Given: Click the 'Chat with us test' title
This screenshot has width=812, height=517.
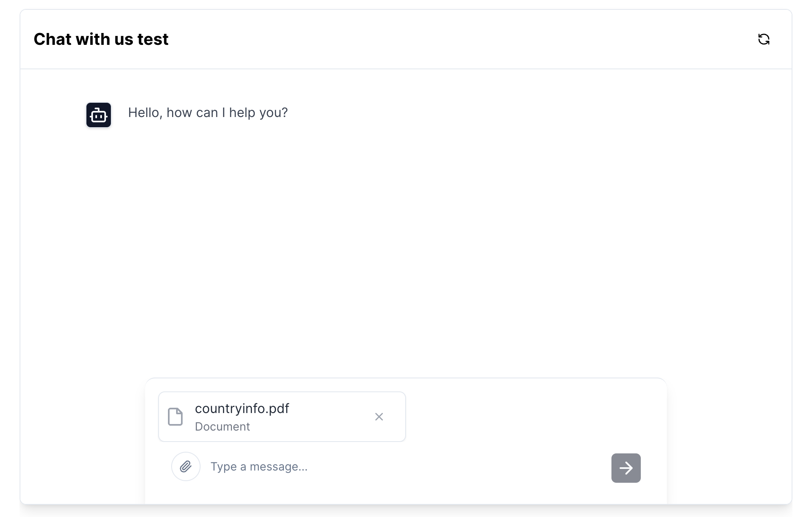Looking at the screenshot, I should [x=101, y=39].
